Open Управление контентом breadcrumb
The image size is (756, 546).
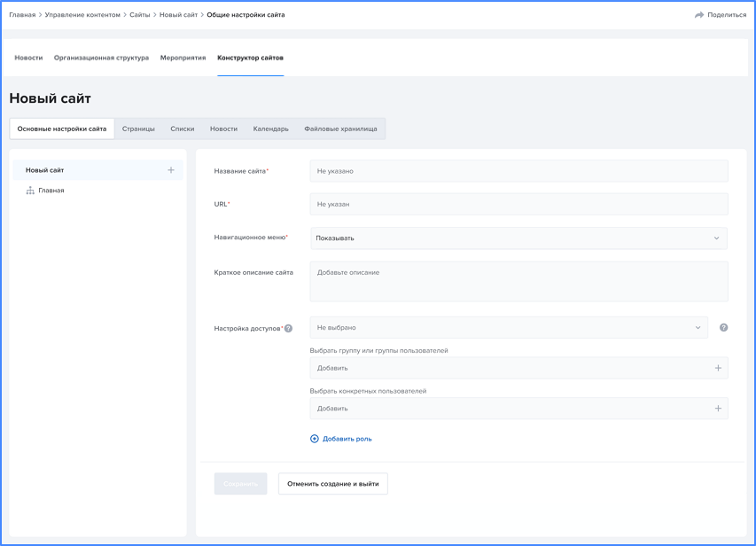(82, 15)
